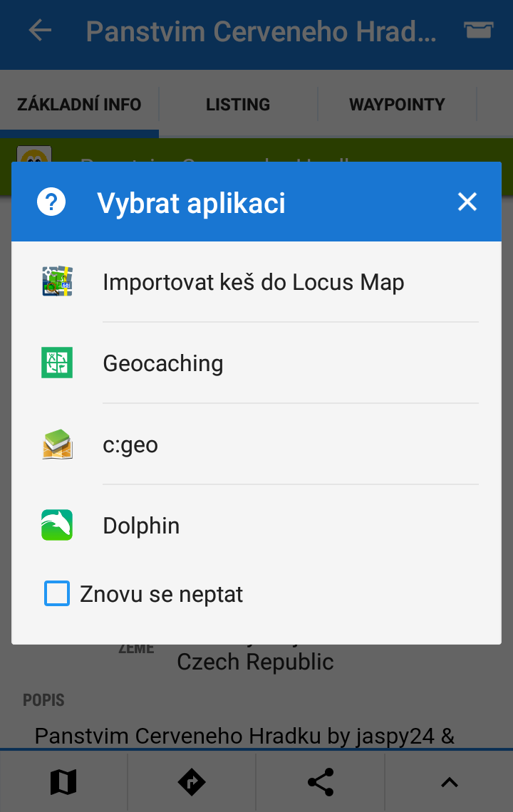Screen dimensions: 513x812
Task: Click the share icon in bottom bar
Action: [x=321, y=782]
